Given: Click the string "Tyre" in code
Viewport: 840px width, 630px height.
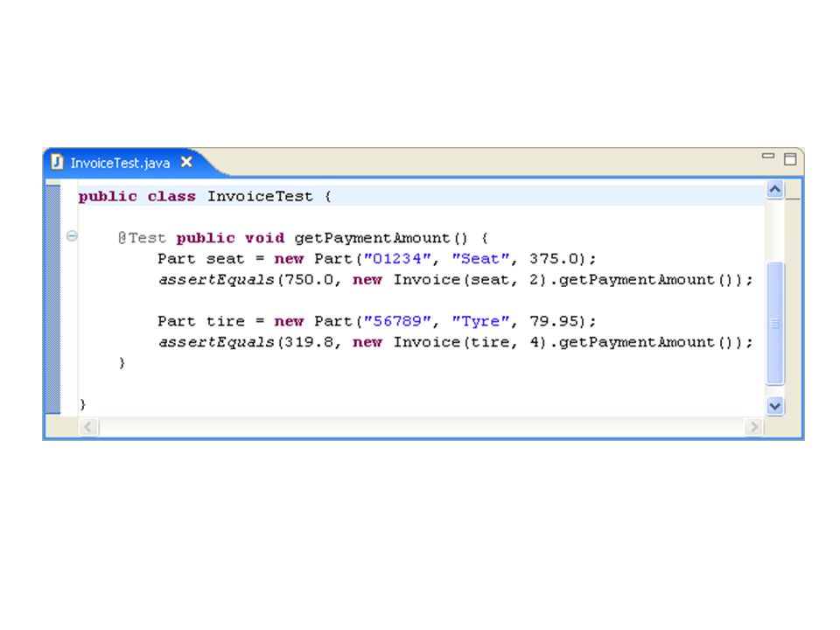Looking at the screenshot, I should tap(480, 321).
